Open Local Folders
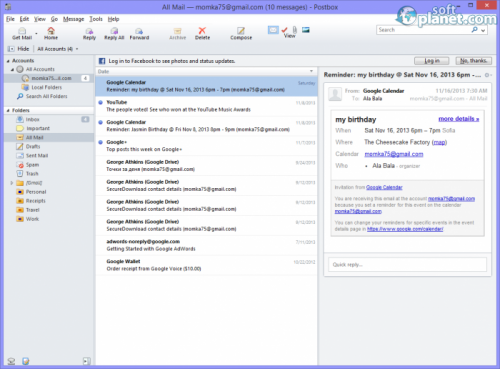The width and height of the screenshot is (500, 369). pos(46,87)
